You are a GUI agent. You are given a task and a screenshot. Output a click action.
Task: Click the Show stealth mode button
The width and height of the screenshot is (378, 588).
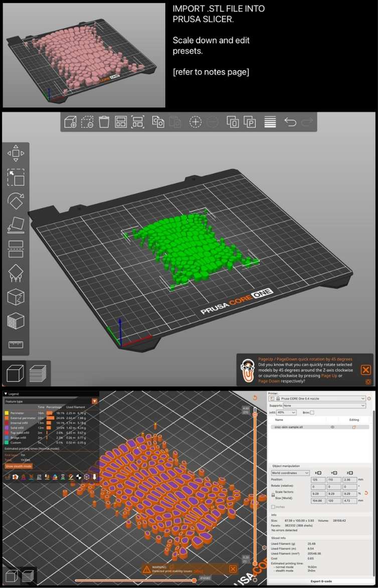click(18, 466)
